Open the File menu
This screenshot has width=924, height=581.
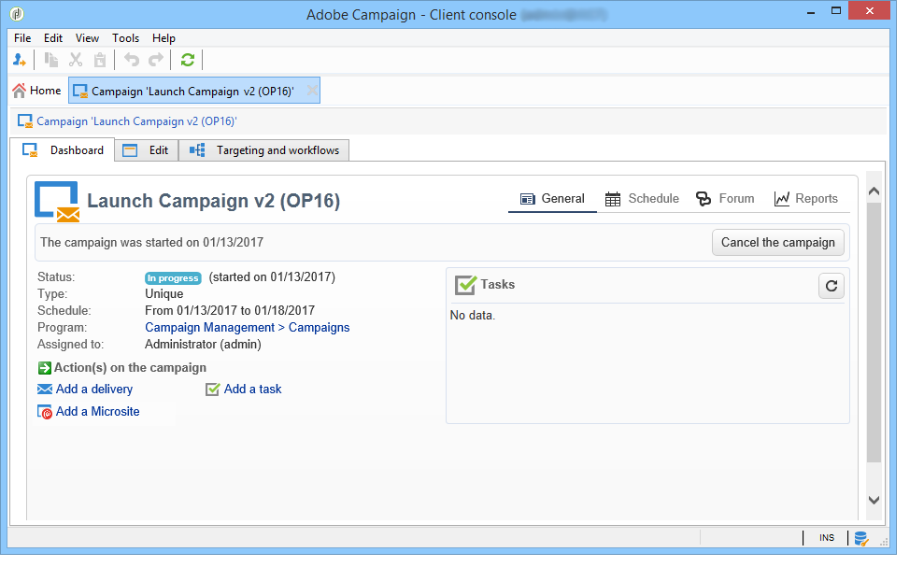(22, 38)
